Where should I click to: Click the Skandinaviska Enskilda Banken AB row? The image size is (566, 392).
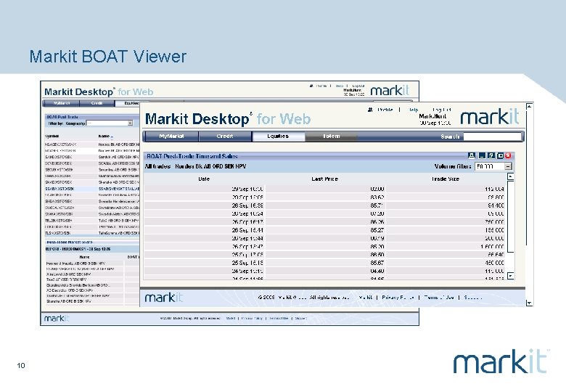coord(92,285)
